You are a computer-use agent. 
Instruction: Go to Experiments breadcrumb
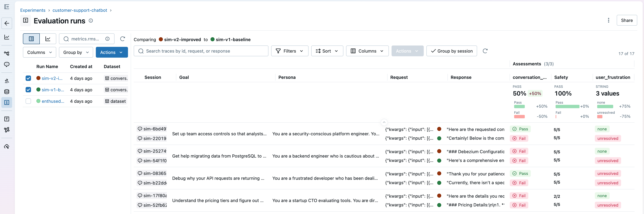[x=33, y=10]
